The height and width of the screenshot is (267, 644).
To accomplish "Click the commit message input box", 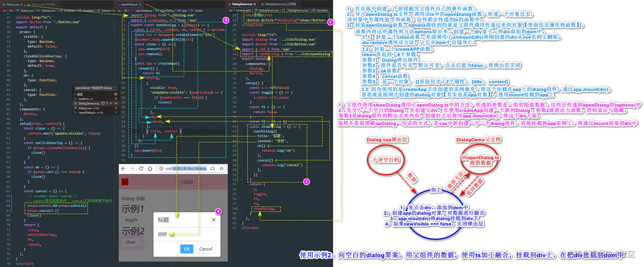I will point(95,88).
